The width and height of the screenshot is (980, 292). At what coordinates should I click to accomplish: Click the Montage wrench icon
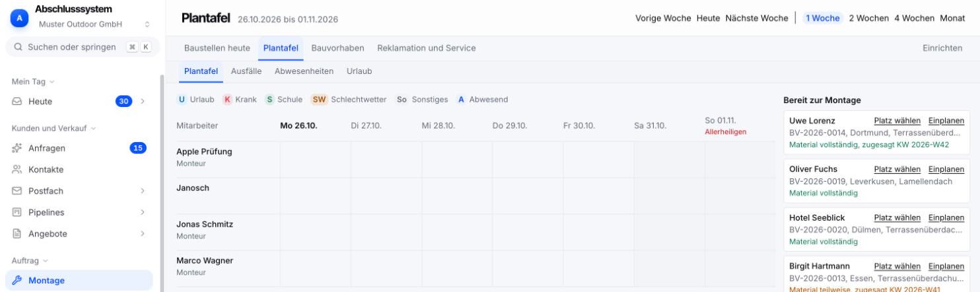[x=17, y=280]
